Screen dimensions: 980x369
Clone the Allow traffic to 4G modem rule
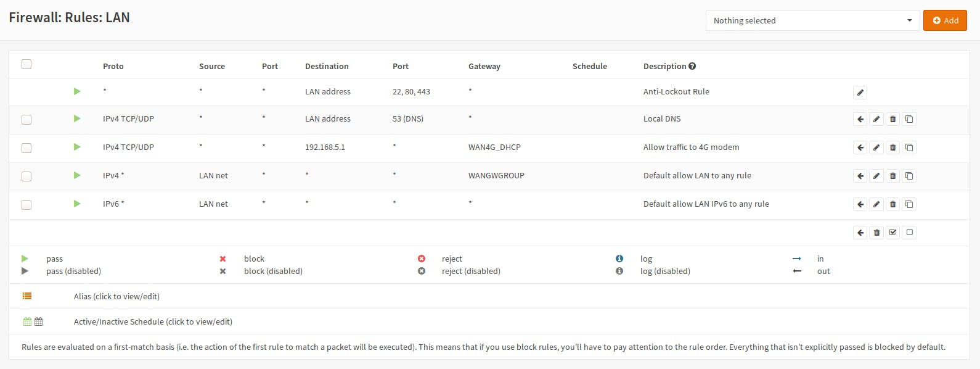(x=909, y=147)
